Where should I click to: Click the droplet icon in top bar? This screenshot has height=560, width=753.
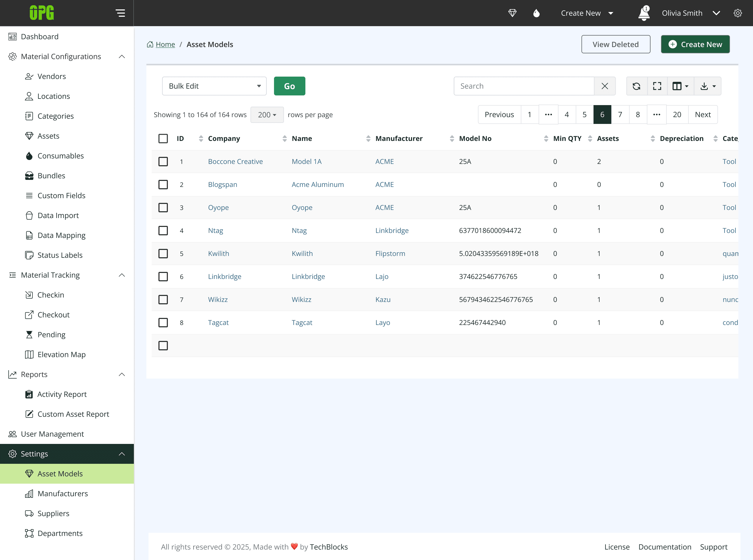point(536,13)
